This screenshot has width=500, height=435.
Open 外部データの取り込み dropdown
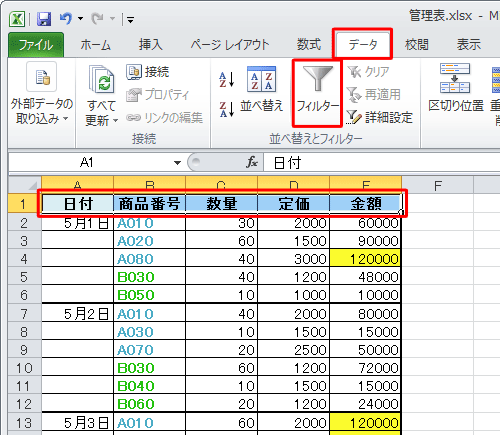42,94
